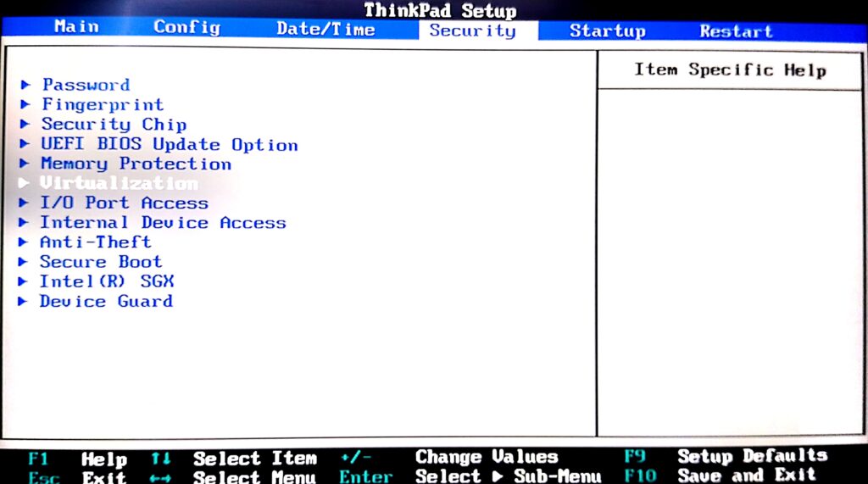Select Memory Protection entry
This screenshot has width=868, height=484.
click(x=136, y=164)
